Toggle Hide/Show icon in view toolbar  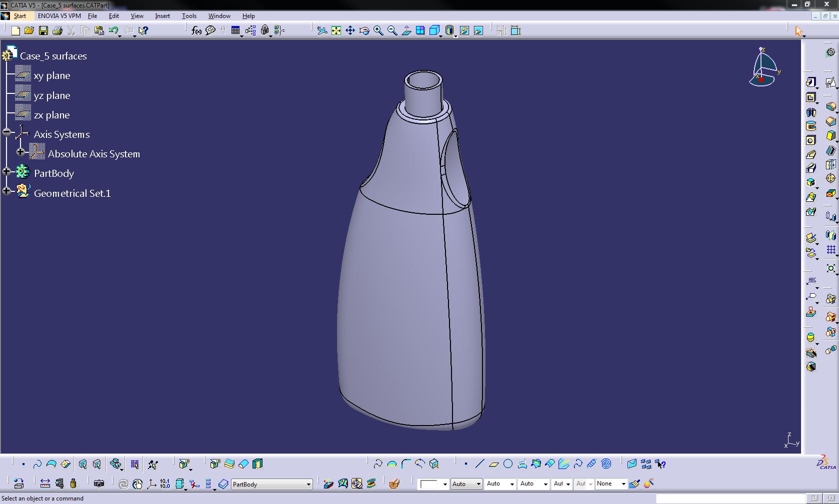point(464,31)
